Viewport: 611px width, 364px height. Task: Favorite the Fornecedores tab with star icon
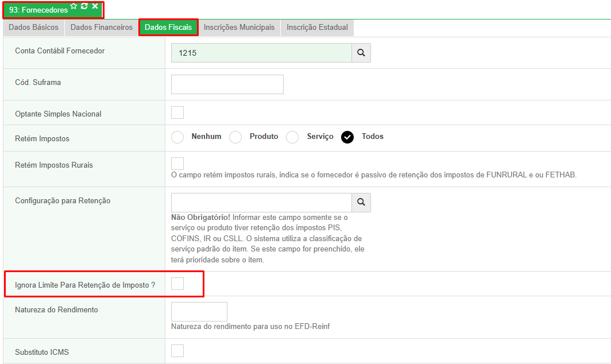point(74,6)
